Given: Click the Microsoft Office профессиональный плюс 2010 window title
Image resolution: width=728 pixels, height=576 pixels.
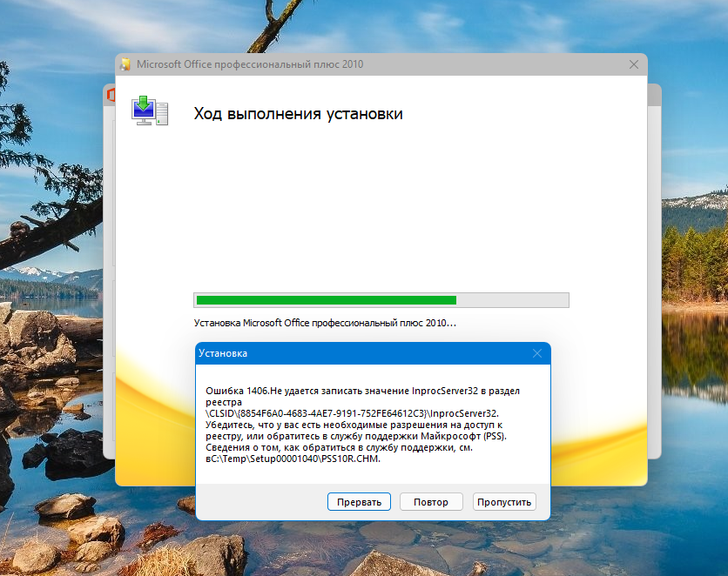Looking at the screenshot, I should (x=250, y=64).
